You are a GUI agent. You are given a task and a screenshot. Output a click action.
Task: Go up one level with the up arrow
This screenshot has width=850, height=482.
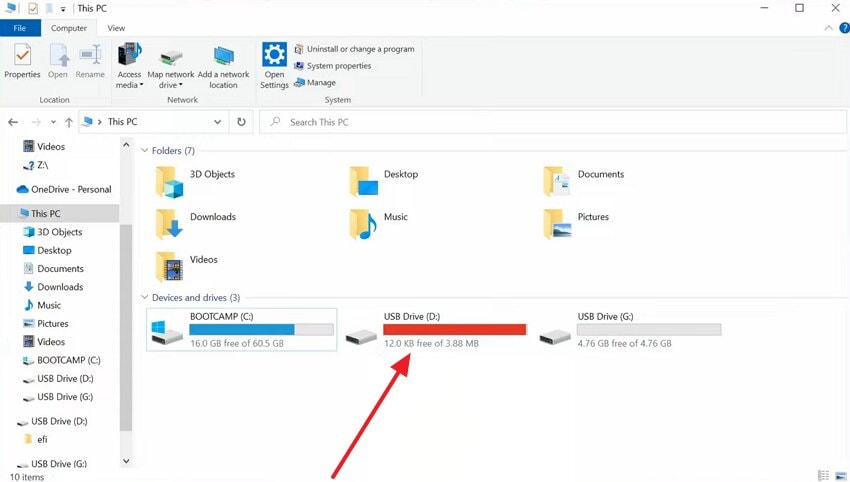[69, 122]
